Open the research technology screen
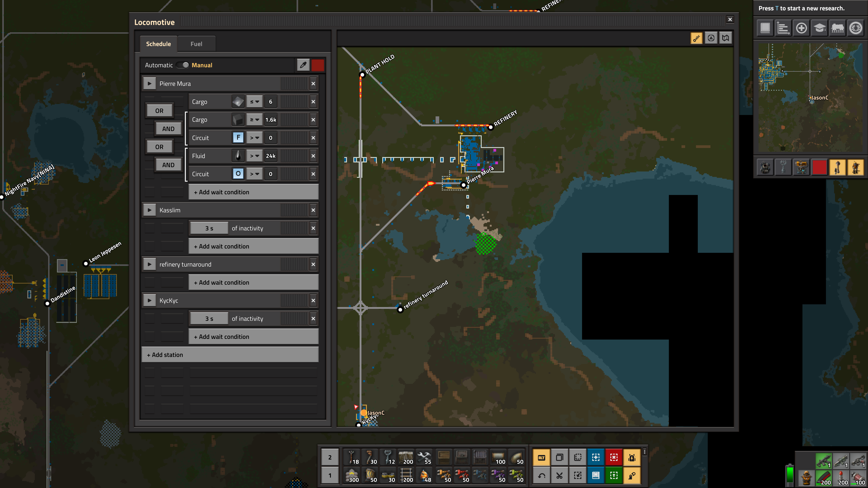 point(819,28)
